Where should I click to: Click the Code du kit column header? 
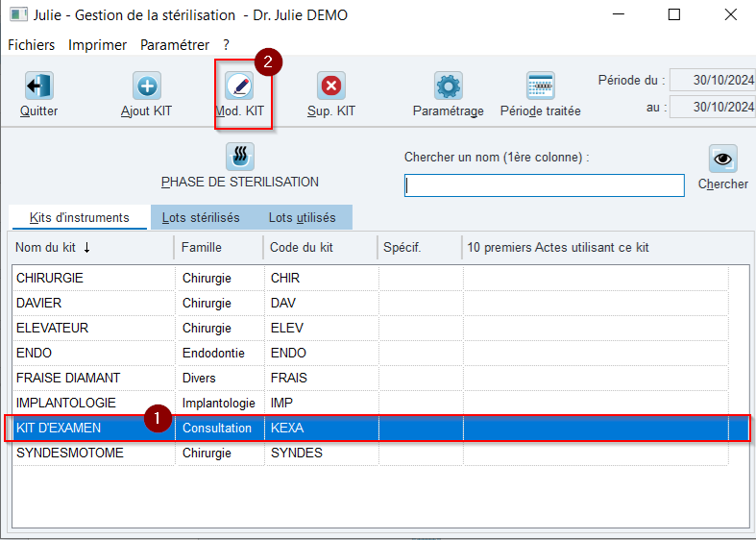coord(320,247)
